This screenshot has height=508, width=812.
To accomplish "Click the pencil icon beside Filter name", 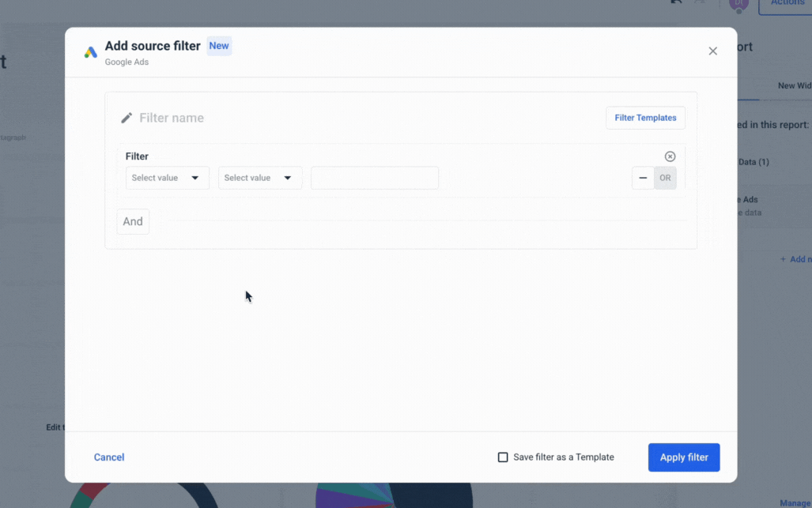I will [x=127, y=117].
